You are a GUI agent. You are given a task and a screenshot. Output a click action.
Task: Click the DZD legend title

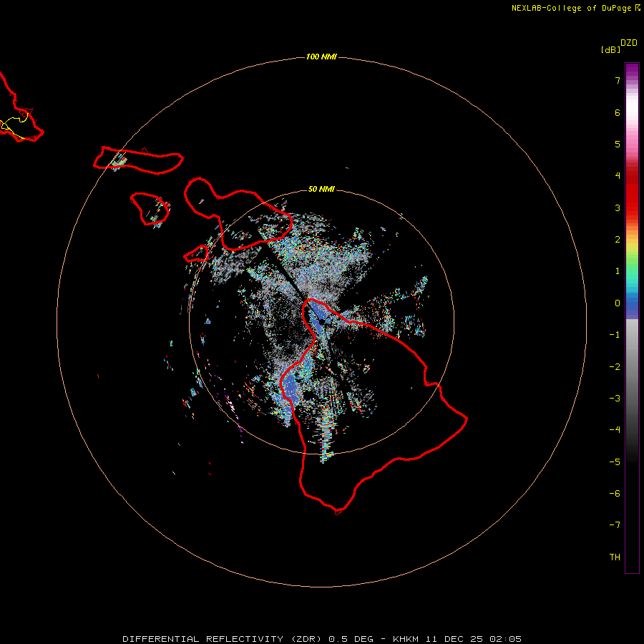[x=629, y=43]
